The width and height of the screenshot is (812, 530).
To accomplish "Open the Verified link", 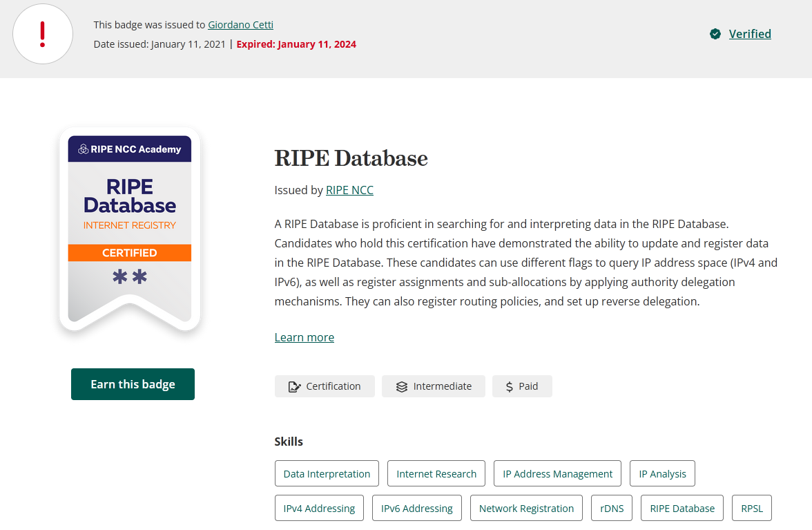I will (x=750, y=34).
